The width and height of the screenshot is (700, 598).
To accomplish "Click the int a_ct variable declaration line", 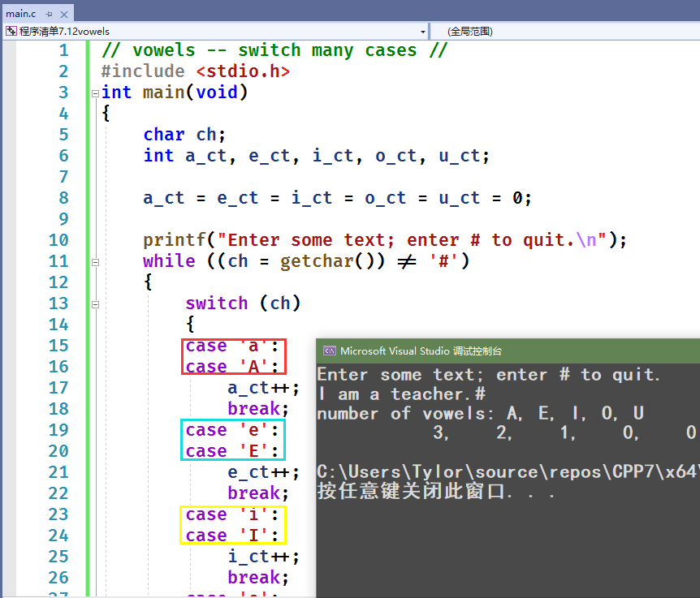I will coord(316,156).
